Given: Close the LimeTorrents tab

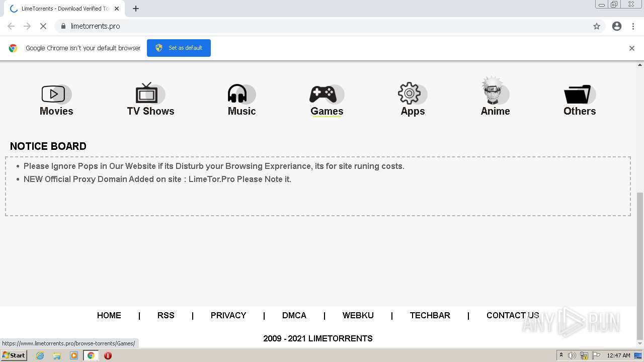Looking at the screenshot, I should coord(117,9).
